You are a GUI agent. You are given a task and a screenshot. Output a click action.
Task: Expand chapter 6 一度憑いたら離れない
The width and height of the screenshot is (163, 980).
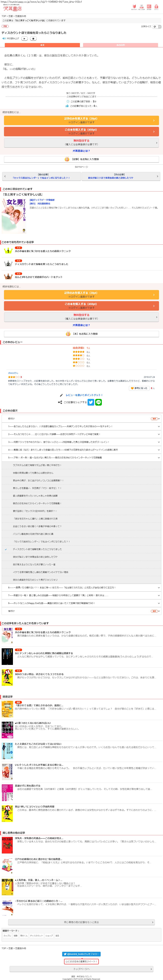(81, 587)
